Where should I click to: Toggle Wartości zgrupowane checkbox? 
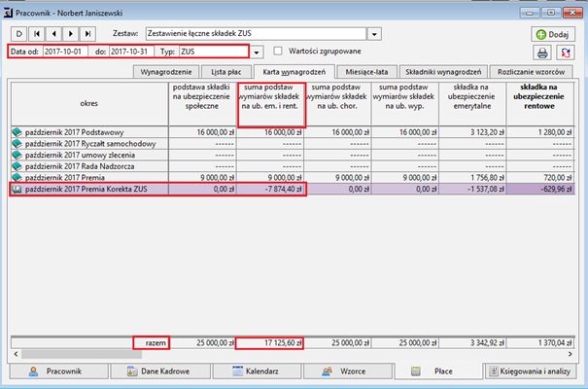click(278, 51)
